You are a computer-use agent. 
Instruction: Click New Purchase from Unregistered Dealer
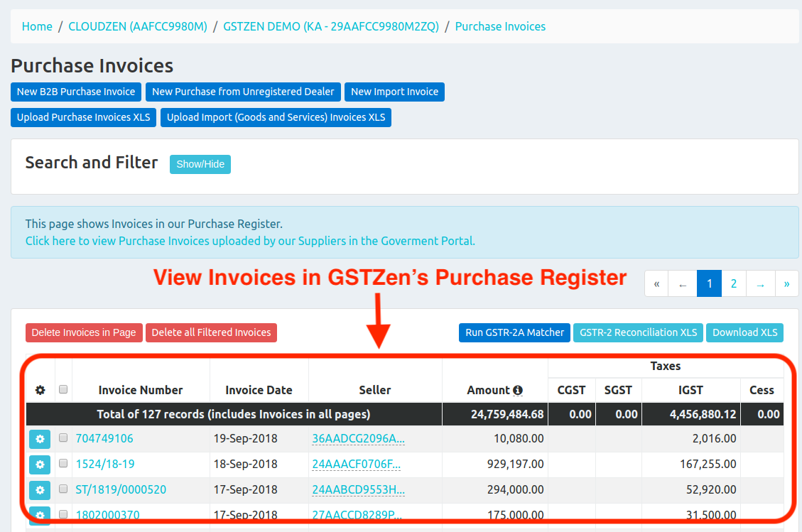pyautogui.click(x=243, y=92)
